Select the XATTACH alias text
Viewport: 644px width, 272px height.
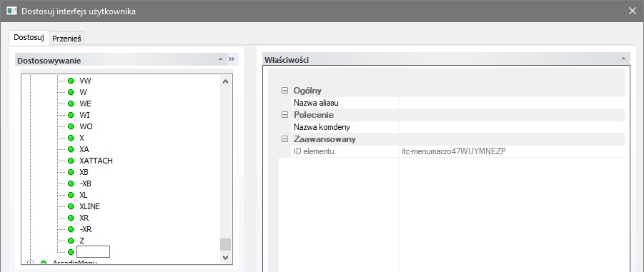96,161
